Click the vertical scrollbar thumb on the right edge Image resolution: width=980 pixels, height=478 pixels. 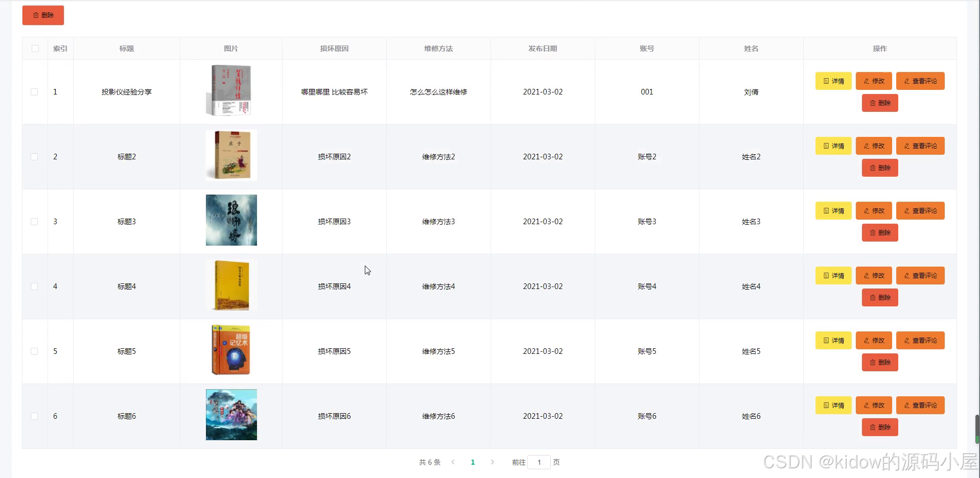pos(977,429)
